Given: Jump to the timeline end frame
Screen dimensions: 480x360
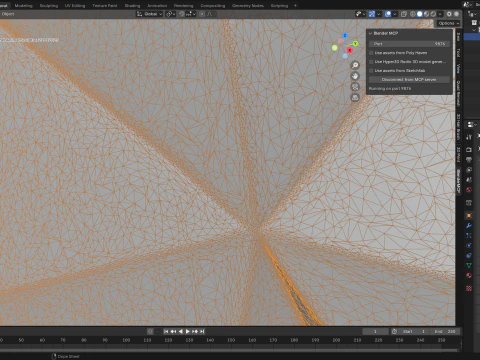Looking at the screenshot, I should [202, 331].
